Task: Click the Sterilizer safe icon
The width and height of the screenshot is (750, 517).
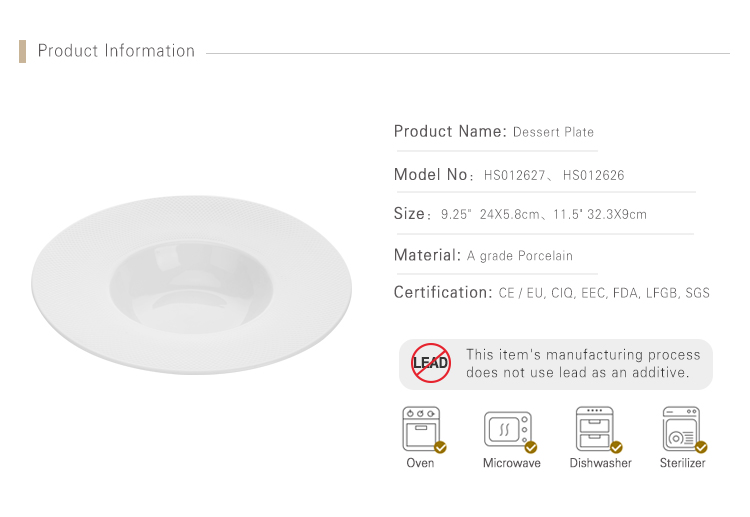Action: point(681,429)
